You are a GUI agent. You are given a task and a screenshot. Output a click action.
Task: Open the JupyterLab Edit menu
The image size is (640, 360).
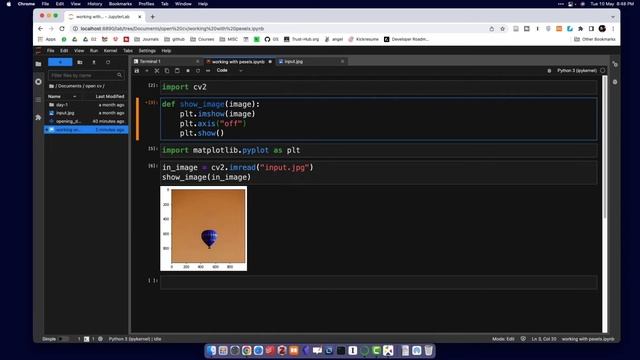click(64, 51)
